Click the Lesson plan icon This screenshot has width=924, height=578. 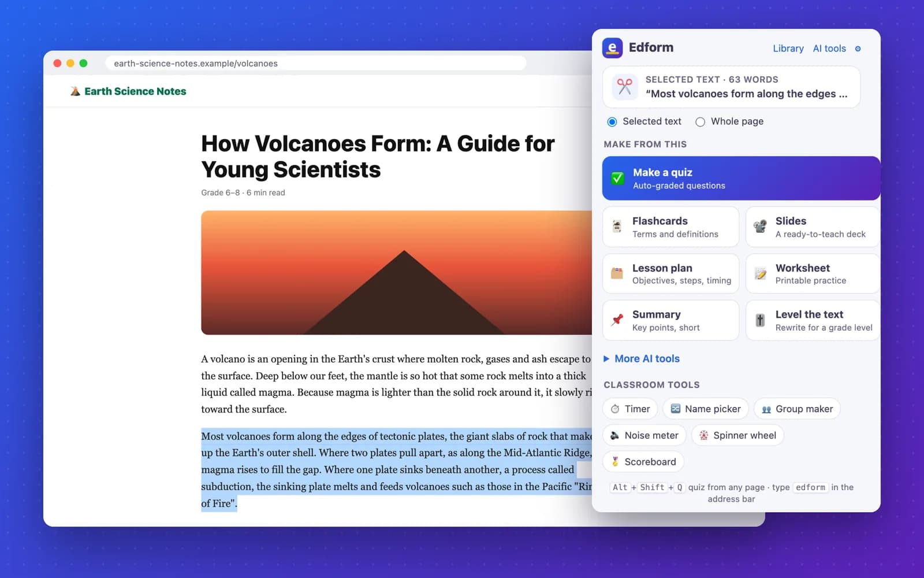pyautogui.click(x=617, y=273)
